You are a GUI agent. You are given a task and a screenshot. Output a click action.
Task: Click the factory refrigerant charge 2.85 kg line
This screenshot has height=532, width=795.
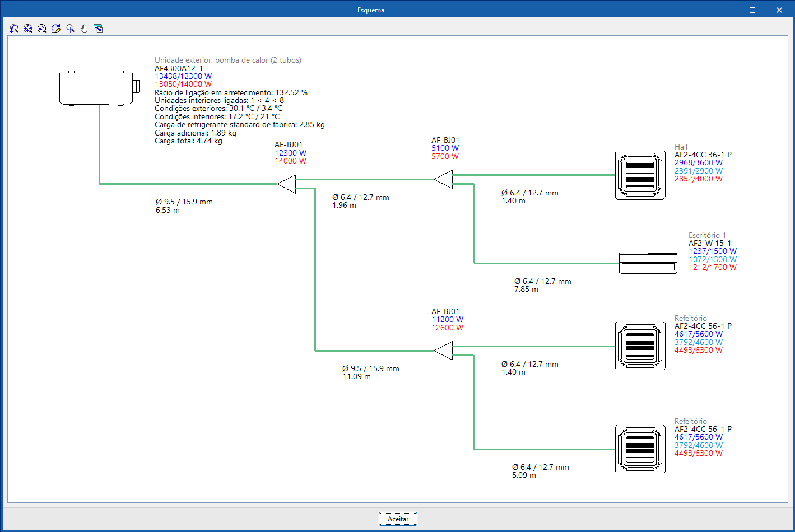pos(240,125)
